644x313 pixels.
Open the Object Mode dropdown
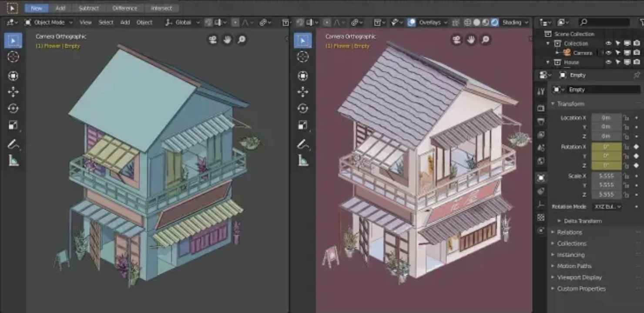tap(49, 22)
